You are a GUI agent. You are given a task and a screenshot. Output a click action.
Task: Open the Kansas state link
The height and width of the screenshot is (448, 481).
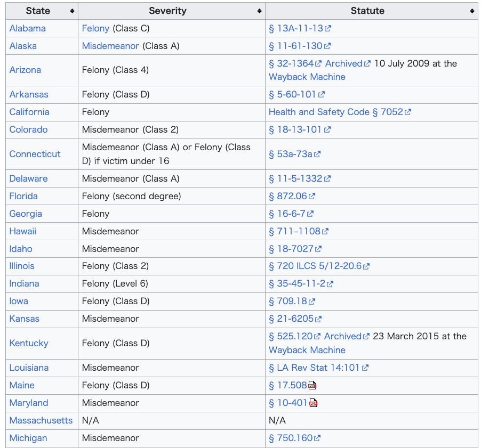25,319
